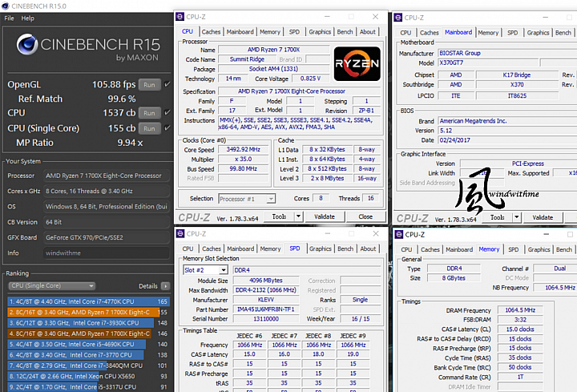This screenshot has height=392, width=577.
Task: Click the Ryzen logo in CPU-Z
Action: click(x=357, y=63)
